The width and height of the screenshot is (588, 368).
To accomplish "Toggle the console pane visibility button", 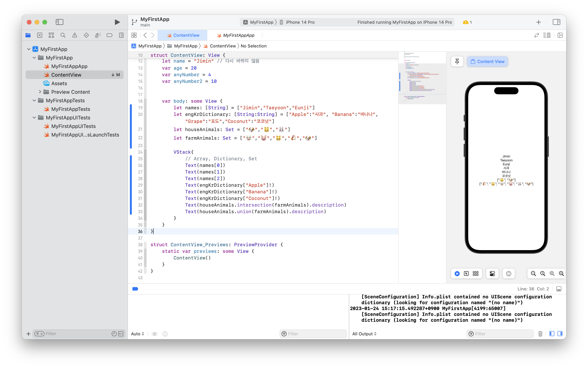I will (x=560, y=334).
